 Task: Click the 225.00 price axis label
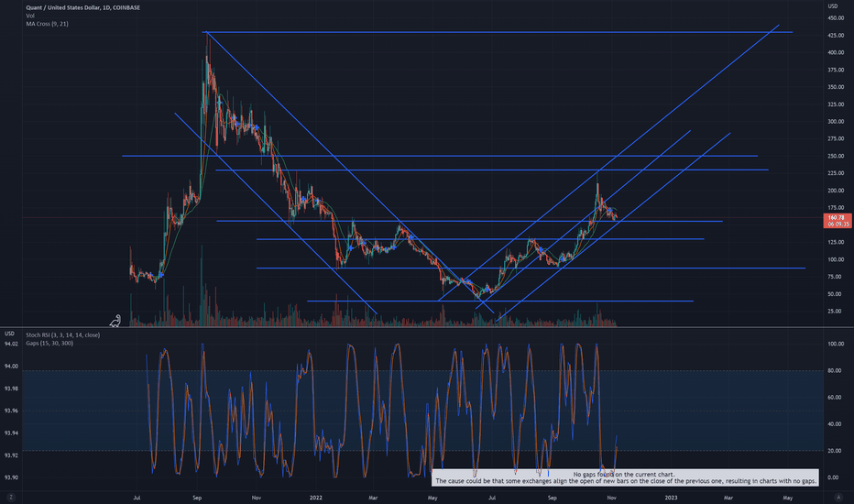(x=836, y=173)
